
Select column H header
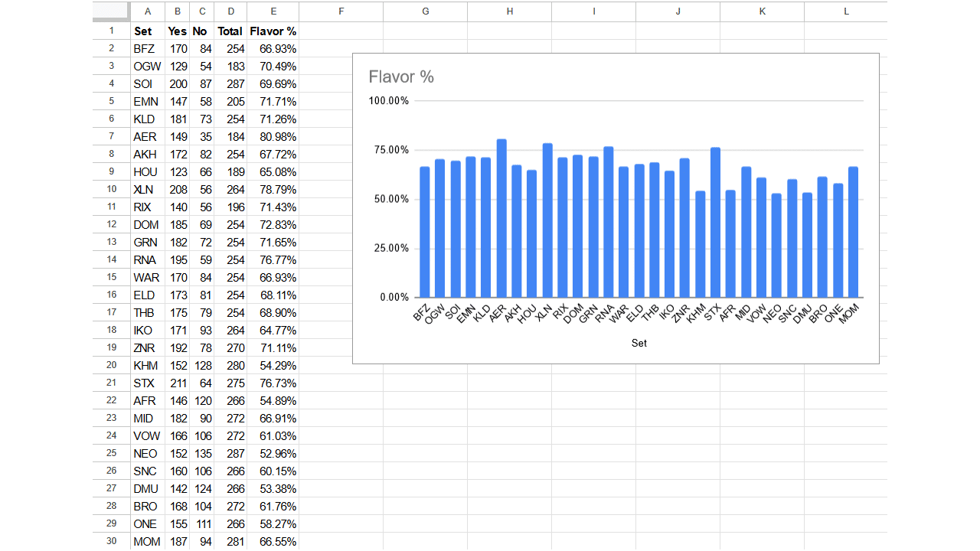(509, 11)
